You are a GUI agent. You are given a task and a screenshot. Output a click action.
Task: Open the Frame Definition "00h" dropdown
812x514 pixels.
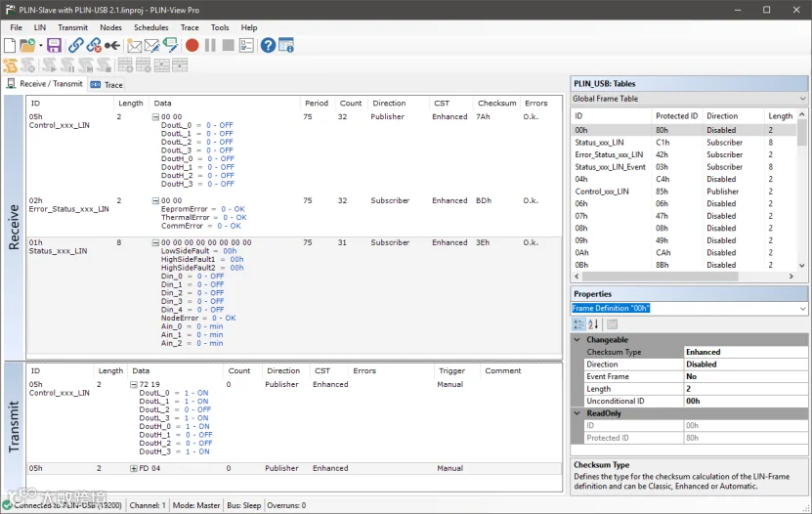coord(802,309)
